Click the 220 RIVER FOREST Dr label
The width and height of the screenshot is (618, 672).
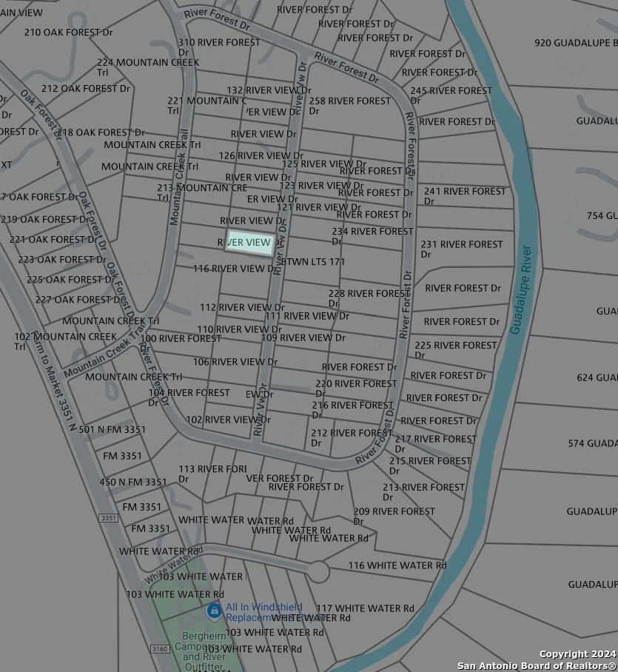coord(356,389)
